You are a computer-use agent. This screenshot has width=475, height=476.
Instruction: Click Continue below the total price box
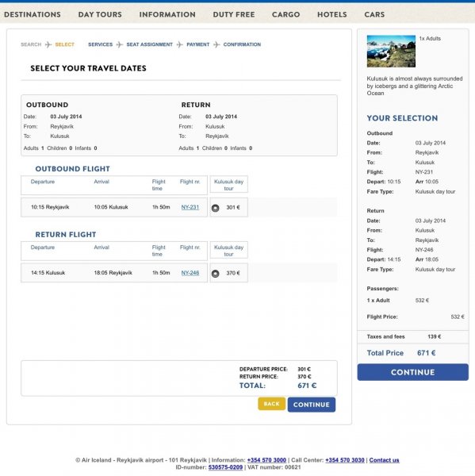tap(312, 405)
